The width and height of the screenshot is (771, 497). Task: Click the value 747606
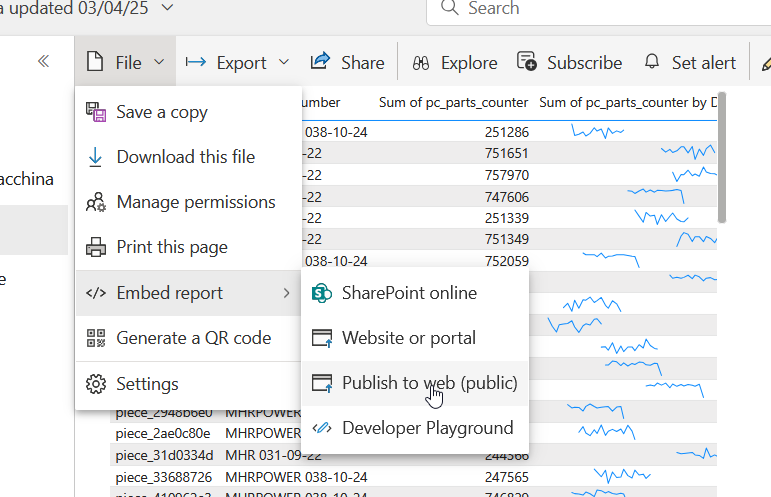(506, 197)
